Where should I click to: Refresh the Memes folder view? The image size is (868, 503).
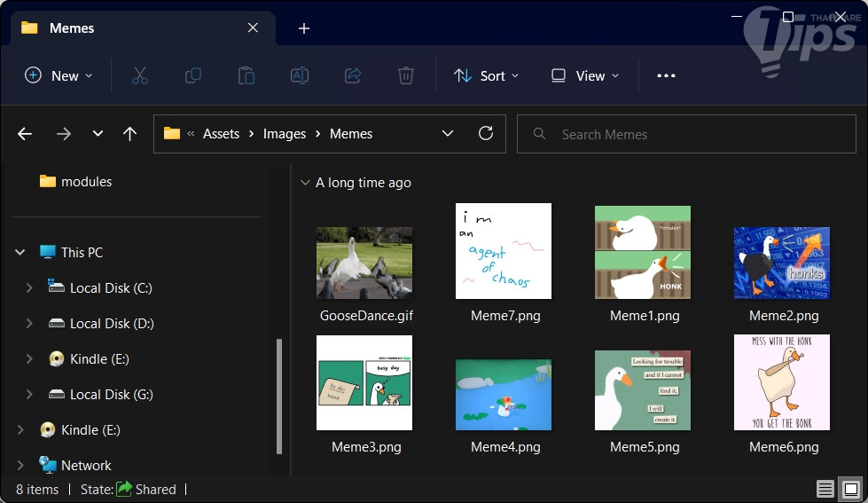click(485, 134)
